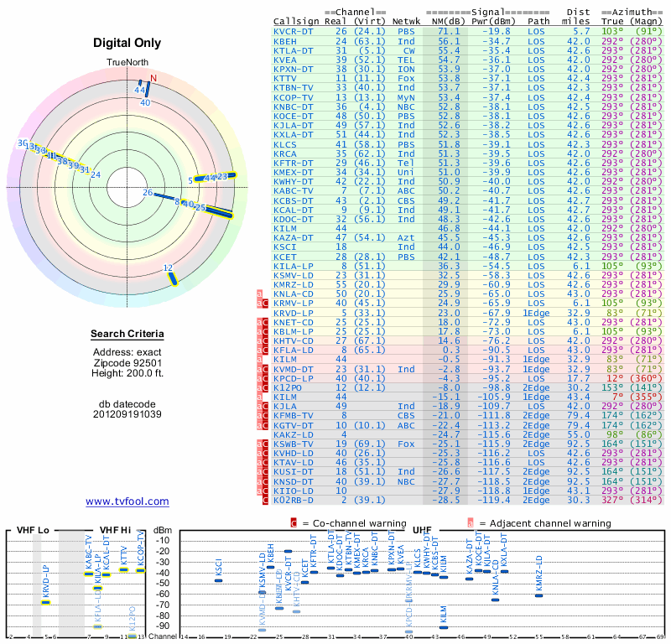Select the KRVD-LP callsign in the table
This screenshot has width=671, height=644.
(x=293, y=313)
